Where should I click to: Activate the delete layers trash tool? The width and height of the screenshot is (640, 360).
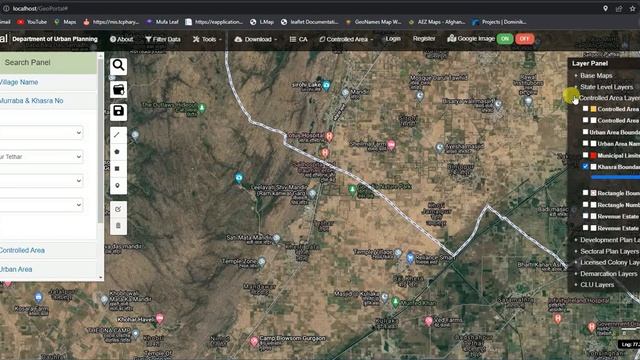pyautogui.click(x=118, y=226)
